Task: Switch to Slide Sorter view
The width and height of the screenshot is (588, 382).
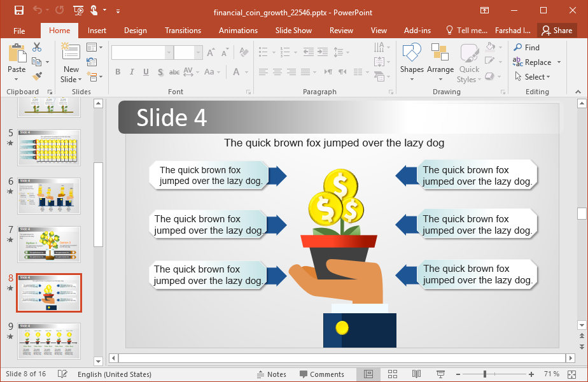Action: point(393,374)
